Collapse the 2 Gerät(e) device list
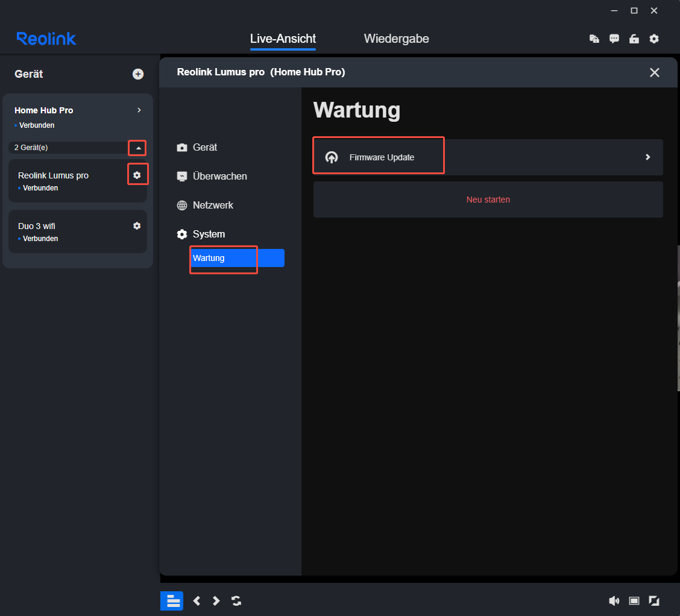The height and width of the screenshot is (616, 680). coord(138,148)
